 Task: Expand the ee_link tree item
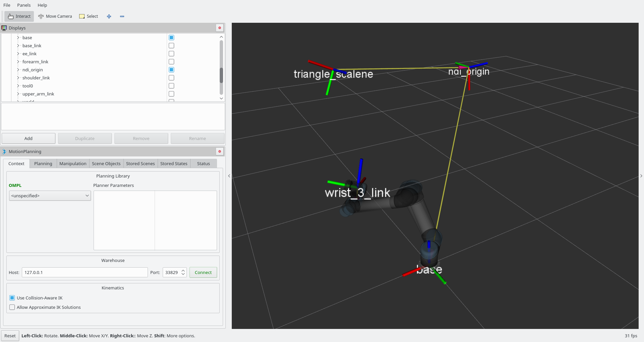click(x=18, y=54)
